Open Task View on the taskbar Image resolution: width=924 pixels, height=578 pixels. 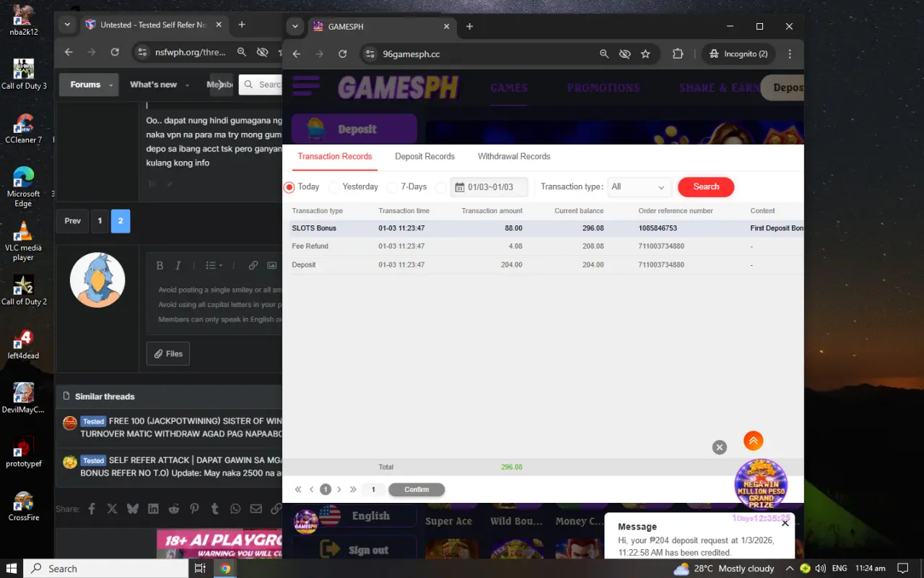(x=200, y=569)
